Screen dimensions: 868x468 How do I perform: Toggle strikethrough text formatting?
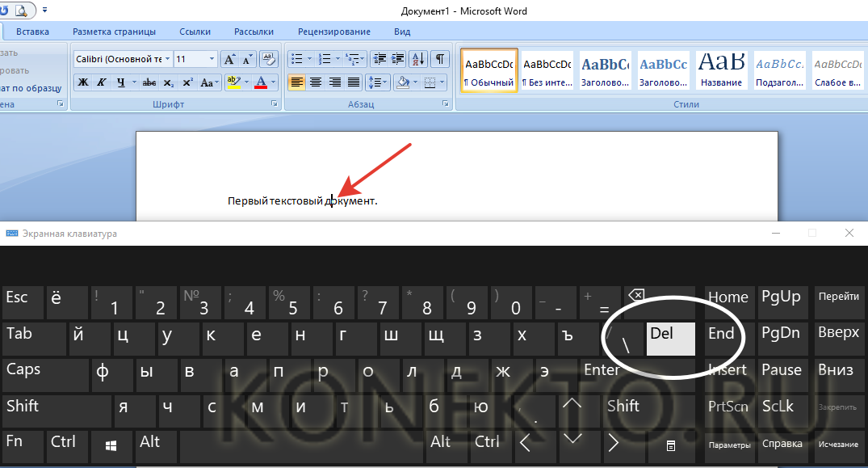click(x=149, y=82)
